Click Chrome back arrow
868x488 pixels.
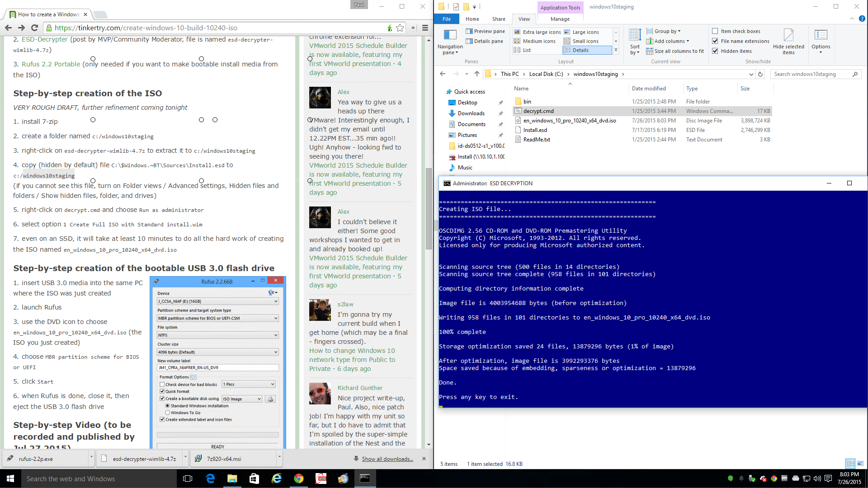click(8, 28)
